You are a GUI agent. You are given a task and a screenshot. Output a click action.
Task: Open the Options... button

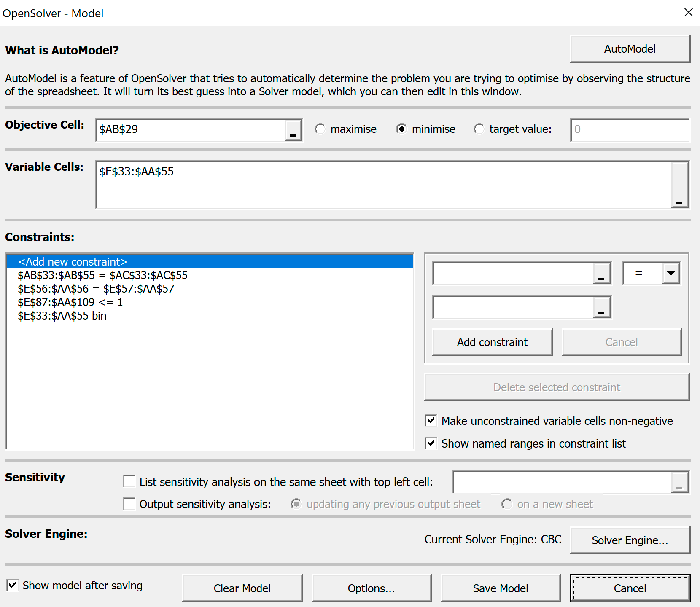(x=372, y=588)
